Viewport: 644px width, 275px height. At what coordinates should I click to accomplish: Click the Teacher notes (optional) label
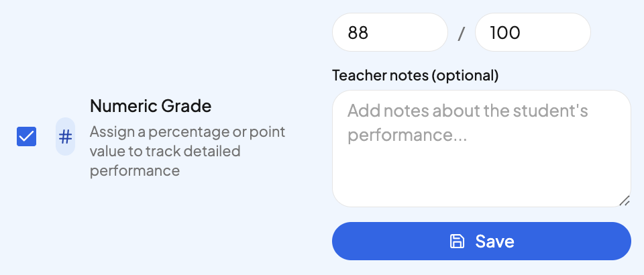pos(415,75)
